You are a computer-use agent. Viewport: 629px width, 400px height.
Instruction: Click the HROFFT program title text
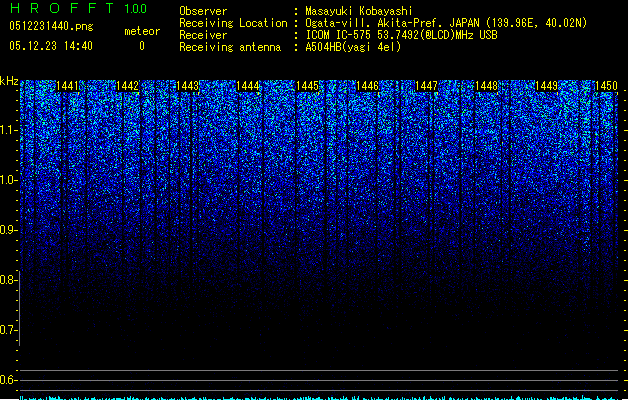coord(62,8)
